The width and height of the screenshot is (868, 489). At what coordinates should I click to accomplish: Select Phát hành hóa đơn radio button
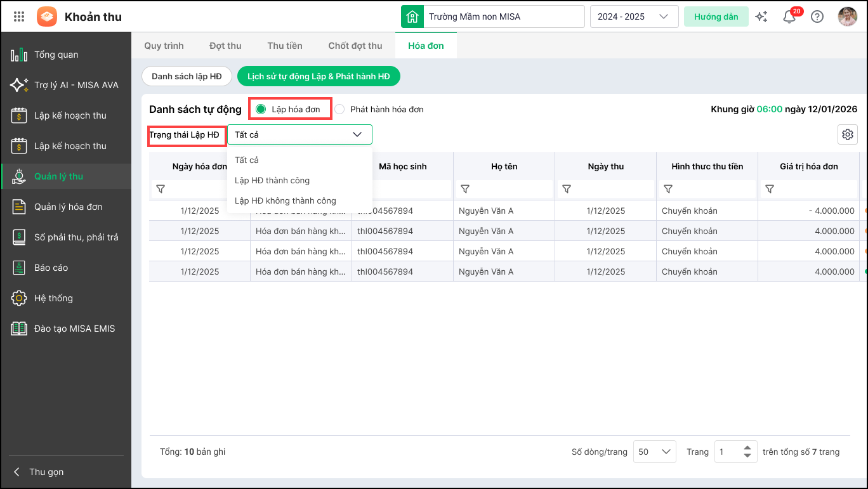[x=339, y=109]
